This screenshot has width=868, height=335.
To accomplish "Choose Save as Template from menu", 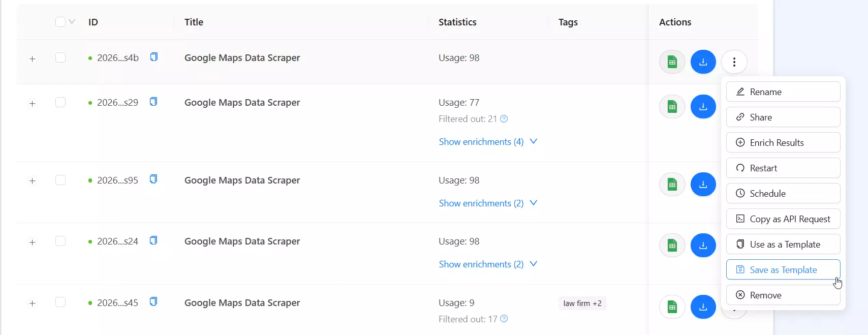I will tap(783, 269).
